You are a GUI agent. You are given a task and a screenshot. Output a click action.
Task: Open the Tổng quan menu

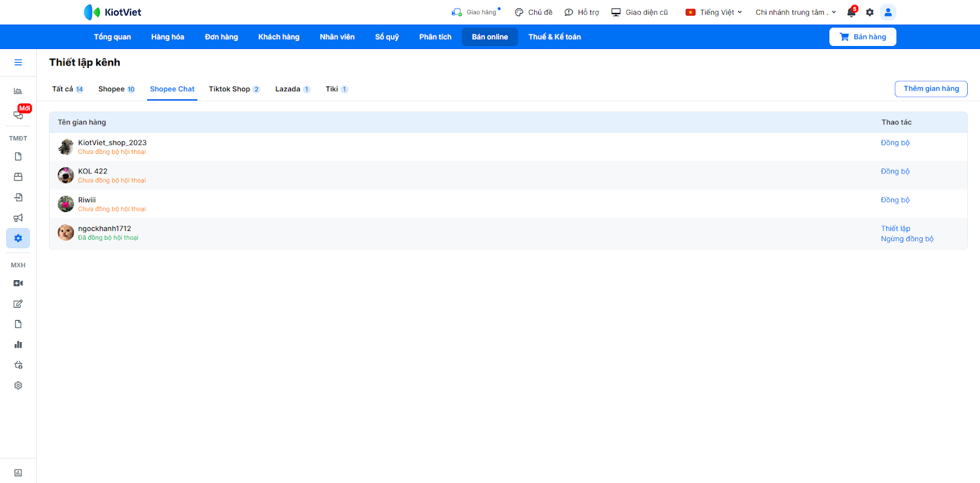click(112, 37)
